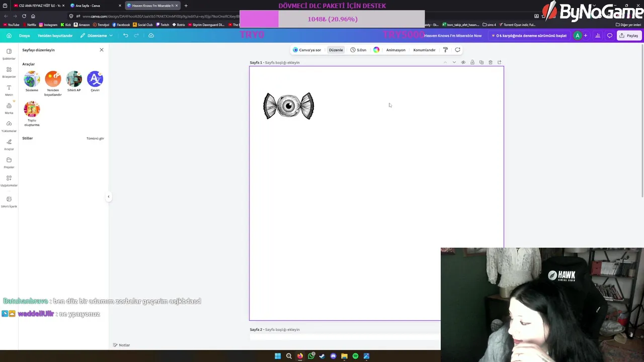Open File Explorer from the taskbar
Viewport: 644px width, 362px height.
pos(344,356)
